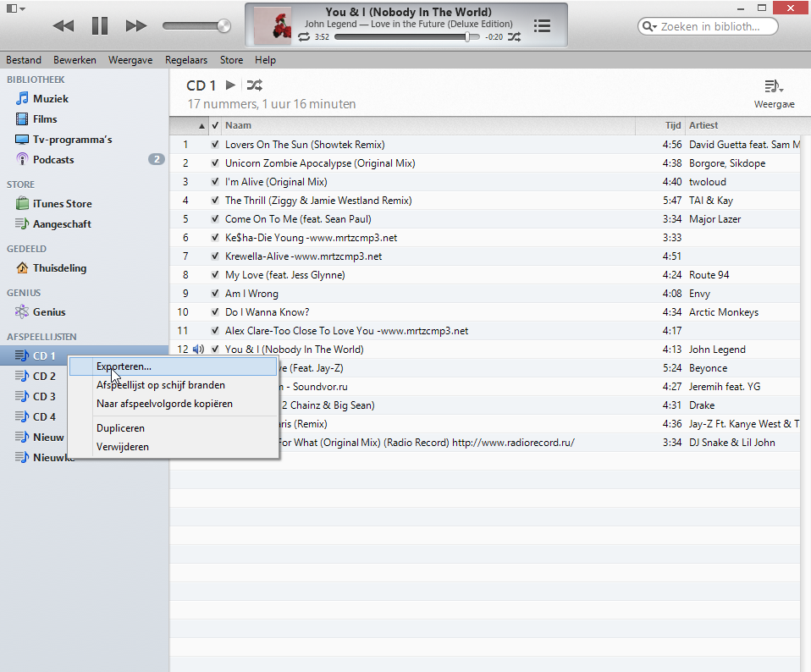Pause the current song
The width and height of the screenshot is (811, 672).
point(99,26)
